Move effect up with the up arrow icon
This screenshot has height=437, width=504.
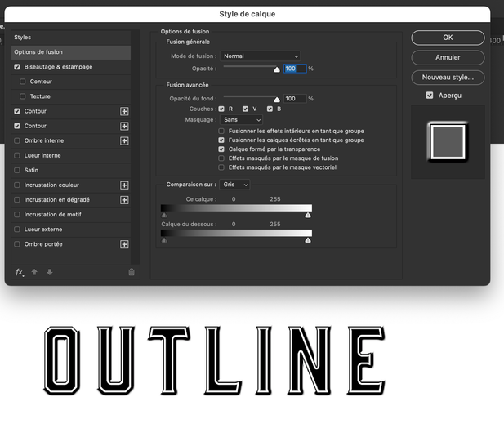[x=34, y=272]
